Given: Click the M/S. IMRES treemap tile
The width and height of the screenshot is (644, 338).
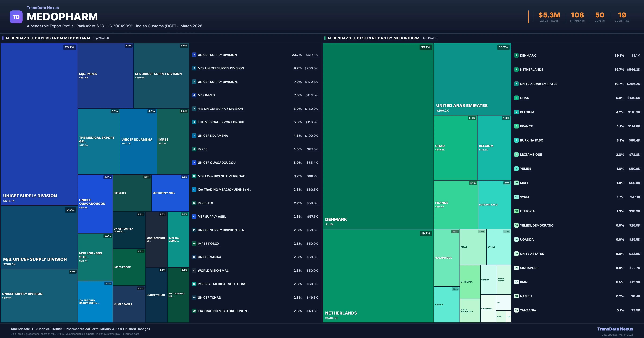Looking at the screenshot, I should pyautogui.click(x=105, y=76).
